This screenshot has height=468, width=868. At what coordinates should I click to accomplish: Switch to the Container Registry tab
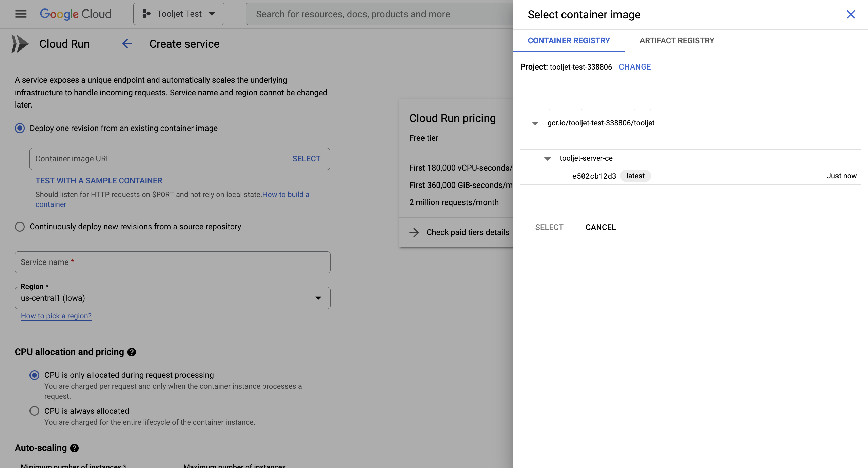click(x=569, y=41)
